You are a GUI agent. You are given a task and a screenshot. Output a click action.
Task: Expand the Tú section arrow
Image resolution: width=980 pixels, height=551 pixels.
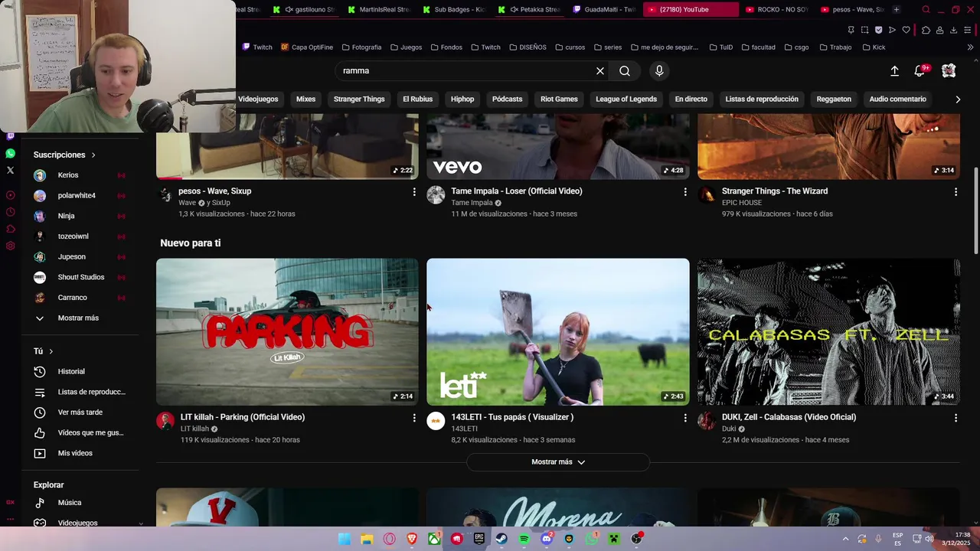pyautogui.click(x=51, y=351)
